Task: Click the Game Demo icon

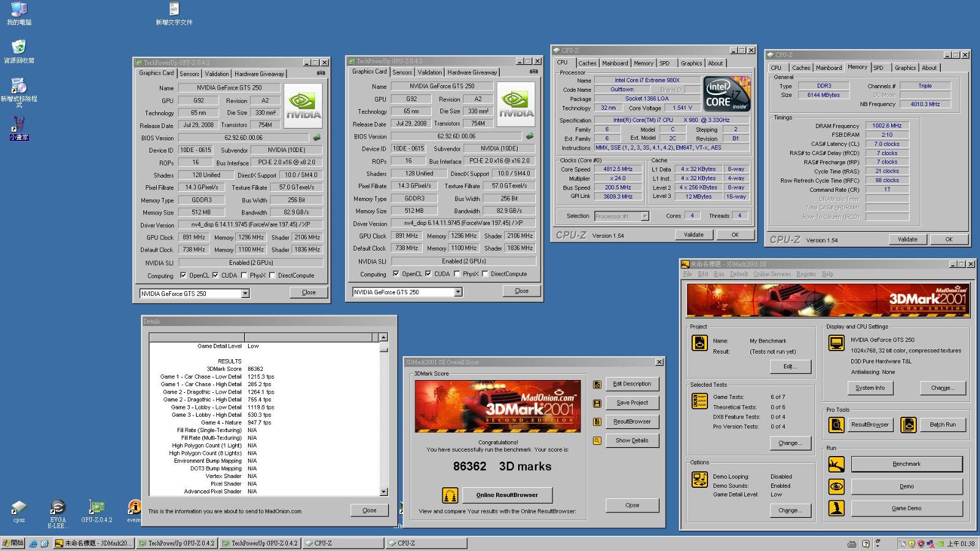Action: coord(836,508)
